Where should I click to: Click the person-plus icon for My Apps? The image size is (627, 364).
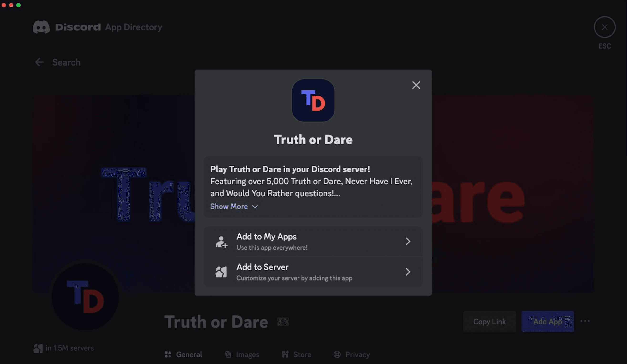click(x=221, y=242)
